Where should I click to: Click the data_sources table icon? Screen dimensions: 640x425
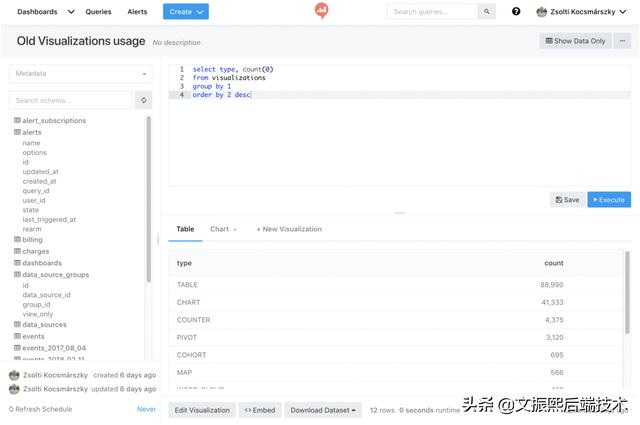pos(17,325)
